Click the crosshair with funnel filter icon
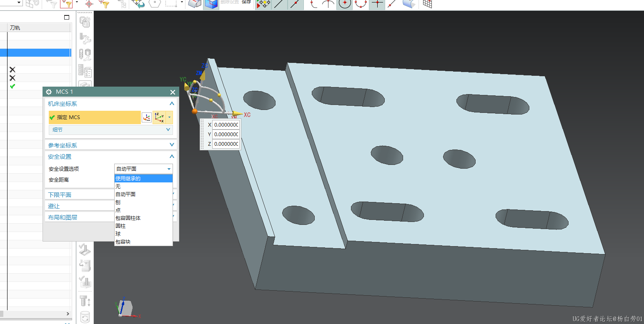Image resolution: width=644 pixels, height=324 pixels. point(104,4)
